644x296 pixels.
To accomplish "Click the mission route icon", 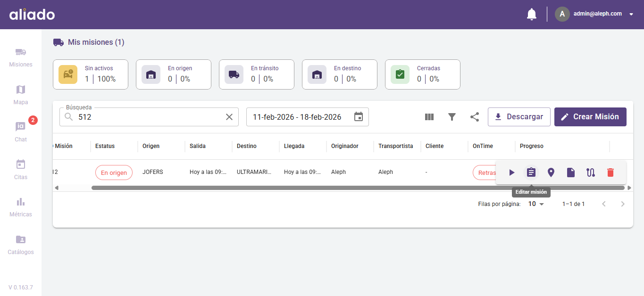I will [591, 173].
